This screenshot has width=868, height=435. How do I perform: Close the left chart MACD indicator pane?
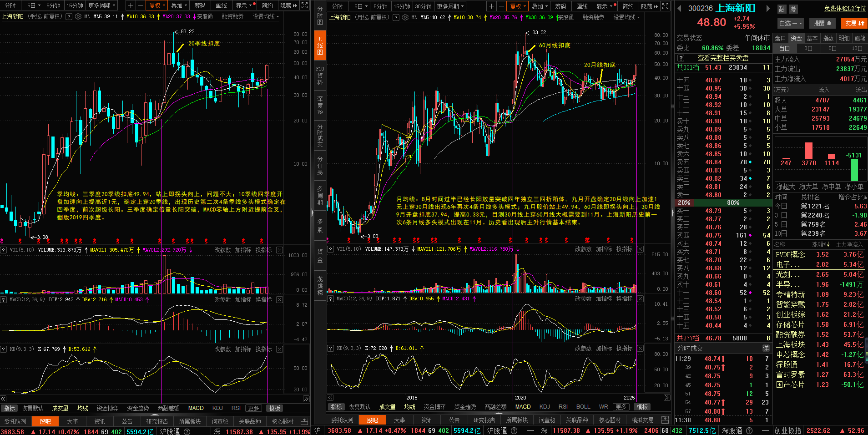click(279, 299)
